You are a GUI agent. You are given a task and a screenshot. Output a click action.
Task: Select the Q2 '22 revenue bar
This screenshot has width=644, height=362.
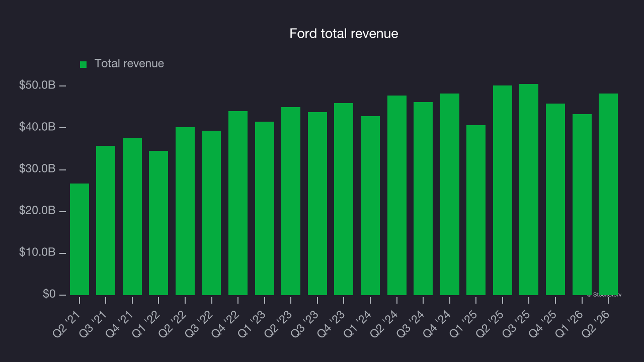pyautogui.click(x=185, y=211)
